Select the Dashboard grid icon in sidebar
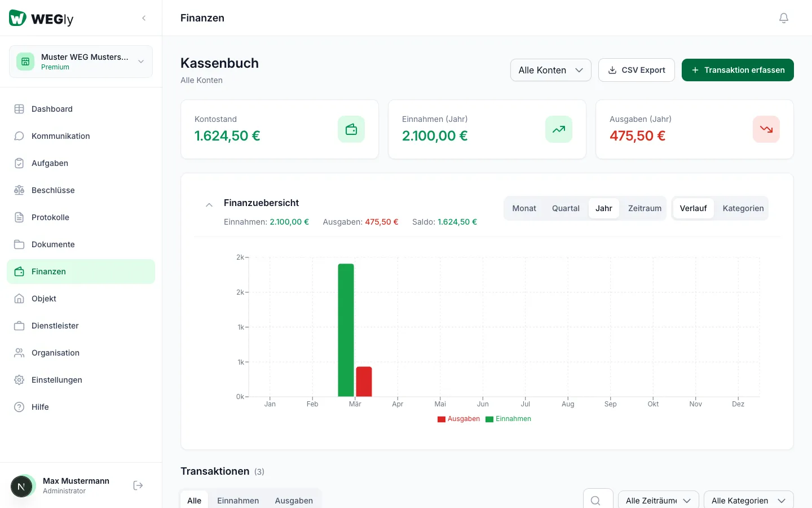The image size is (812, 508). (x=19, y=108)
